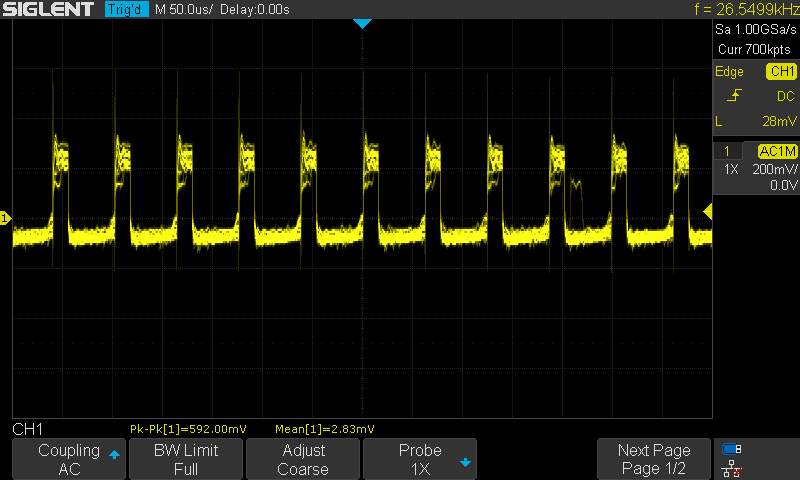Click the rising edge trigger slope icon
This screenshot has height=480, width=800.
tap(735, 96)
